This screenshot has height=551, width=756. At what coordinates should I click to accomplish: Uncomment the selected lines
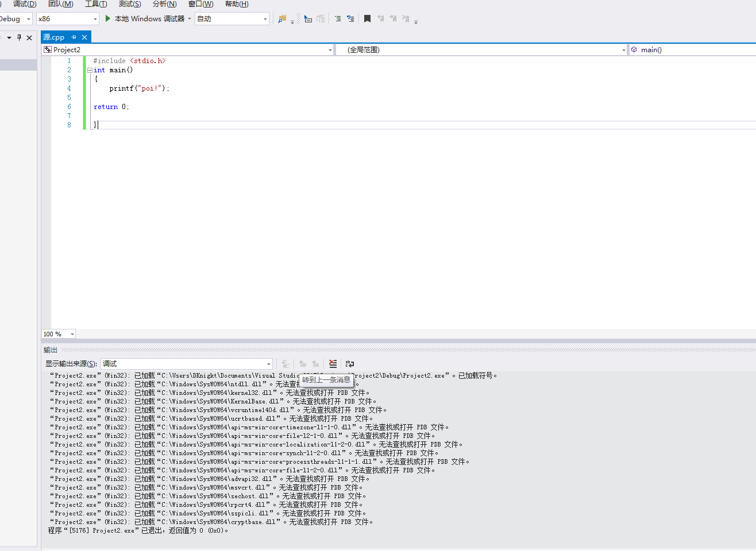click(x=350, y=19)
